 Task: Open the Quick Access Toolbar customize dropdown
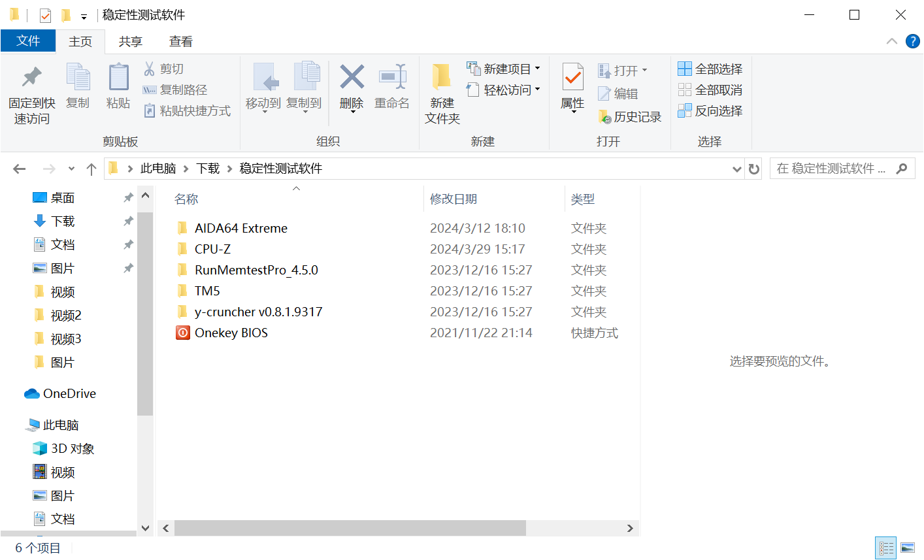[x=84, y=16]
